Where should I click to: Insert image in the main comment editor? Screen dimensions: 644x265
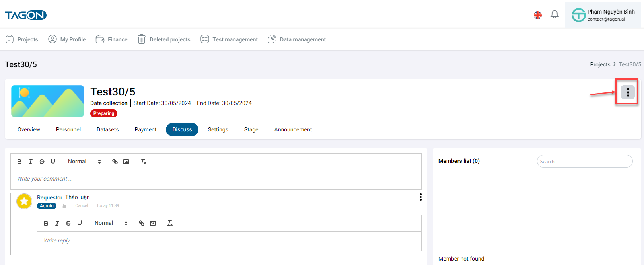click(126, 162)
